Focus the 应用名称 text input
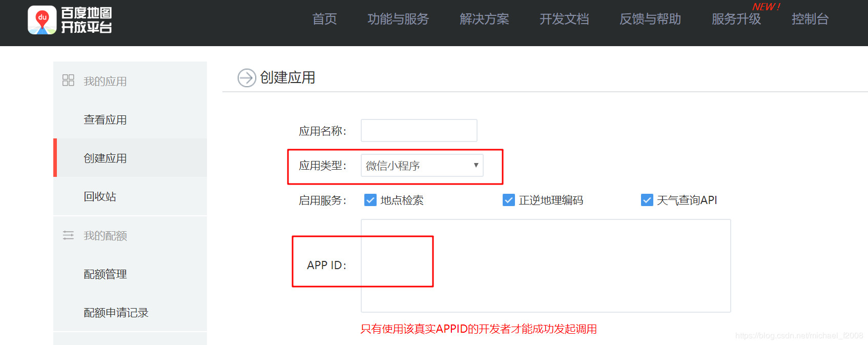 click(x=419, y=131)
